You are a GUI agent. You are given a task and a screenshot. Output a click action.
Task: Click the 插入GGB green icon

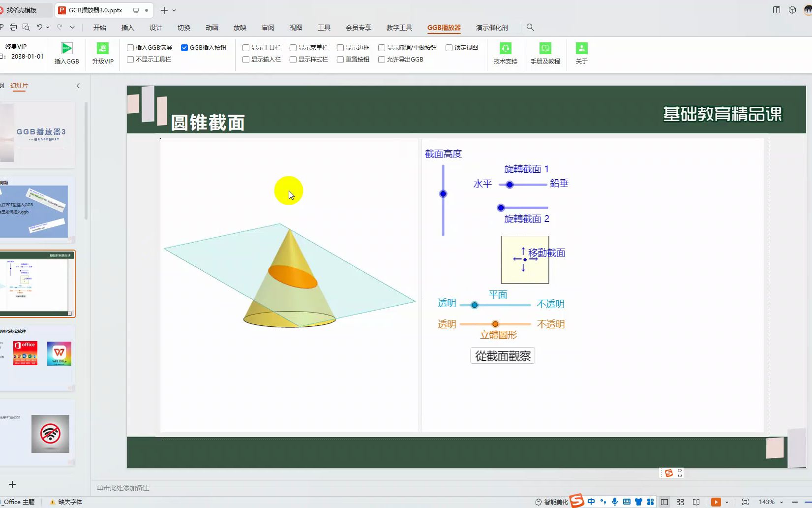tap(66, 48)
